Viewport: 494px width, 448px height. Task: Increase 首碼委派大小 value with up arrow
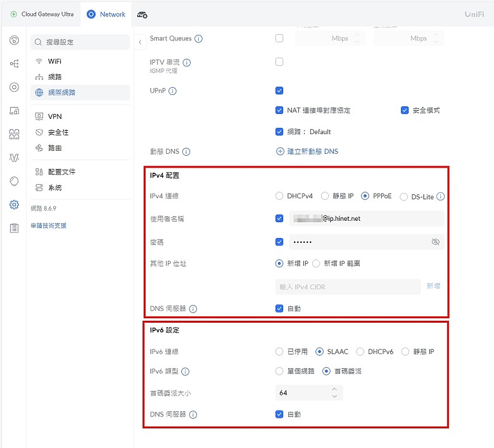click(334, 389)
